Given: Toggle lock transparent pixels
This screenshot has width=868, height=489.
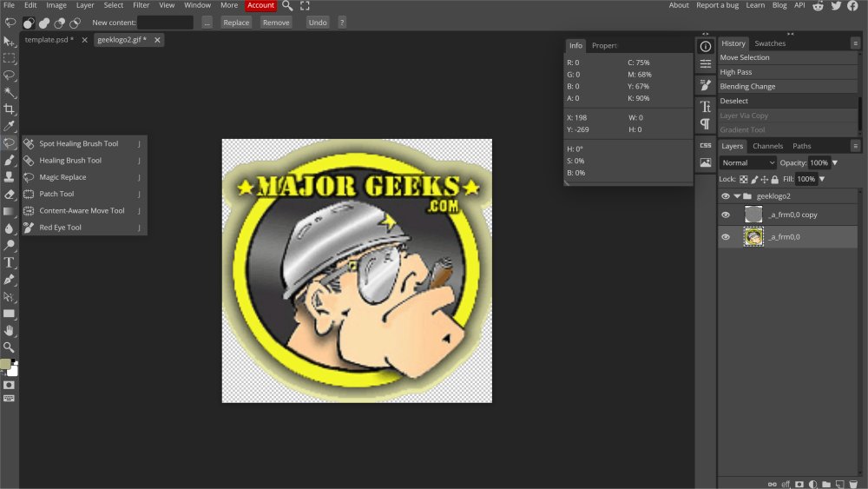Looking at the screenshot, I should (x=744, y=180).
